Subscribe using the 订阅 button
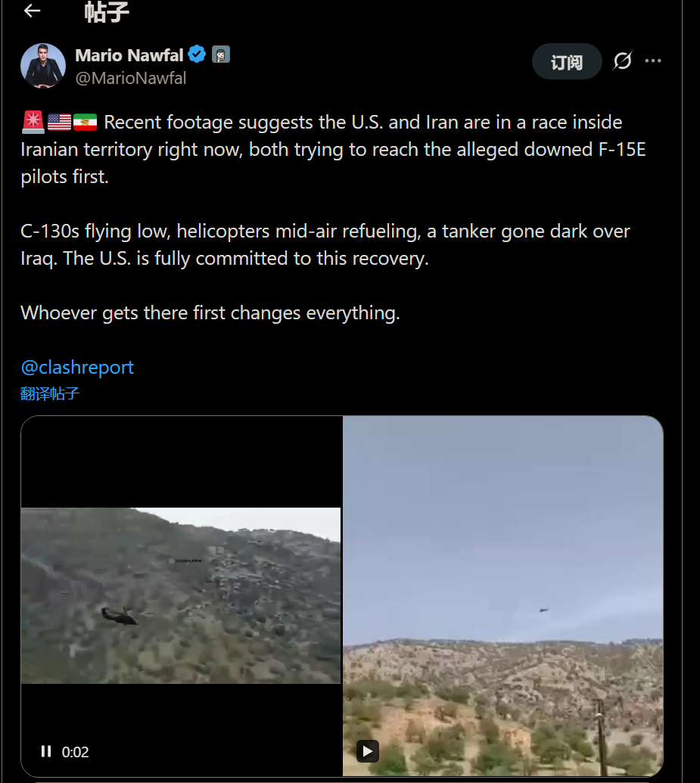700x783 pixels. tap(567, 61)
